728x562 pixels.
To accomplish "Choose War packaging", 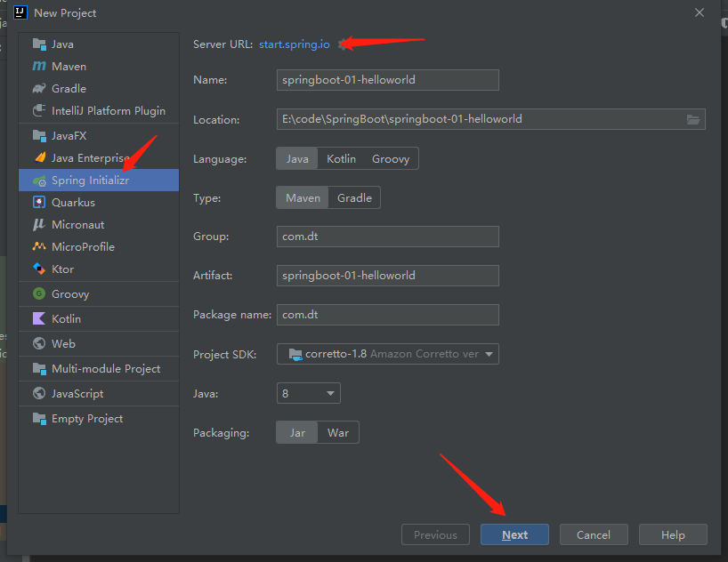I will 338,432.
